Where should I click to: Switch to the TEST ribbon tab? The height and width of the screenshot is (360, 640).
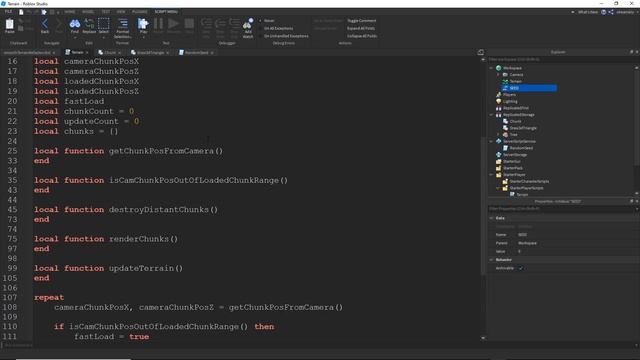coord(105,12)
